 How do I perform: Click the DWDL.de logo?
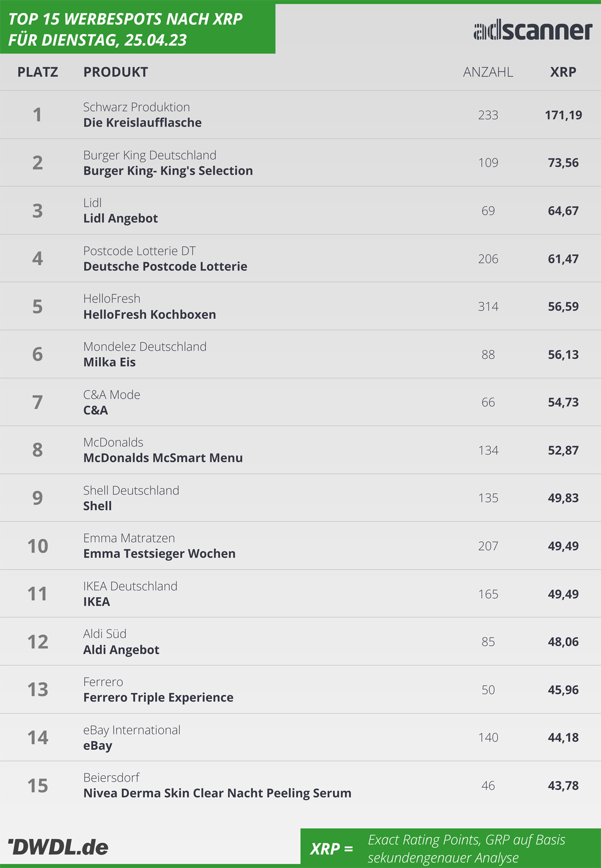(58, 847)
